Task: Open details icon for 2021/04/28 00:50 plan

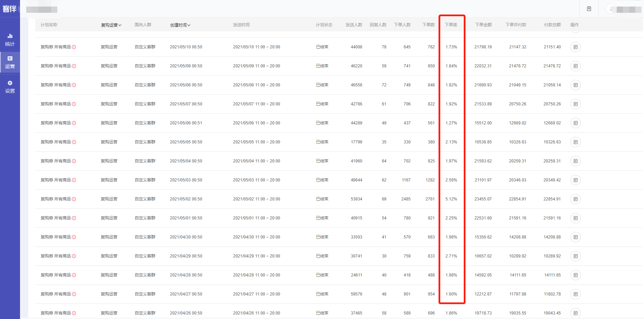Action: click(x=575, y=275)
